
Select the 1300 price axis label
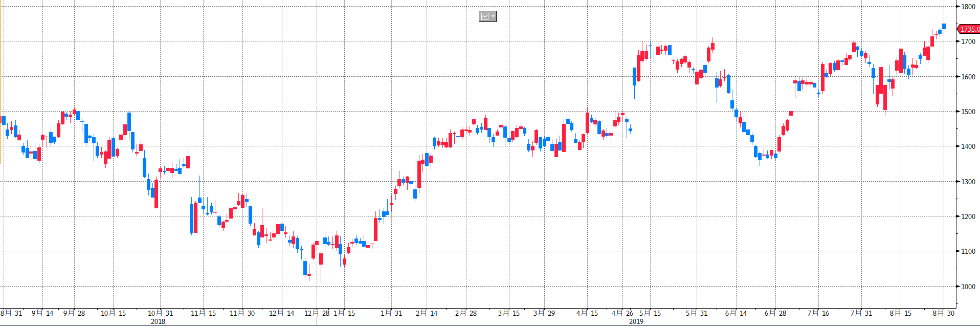968,182
